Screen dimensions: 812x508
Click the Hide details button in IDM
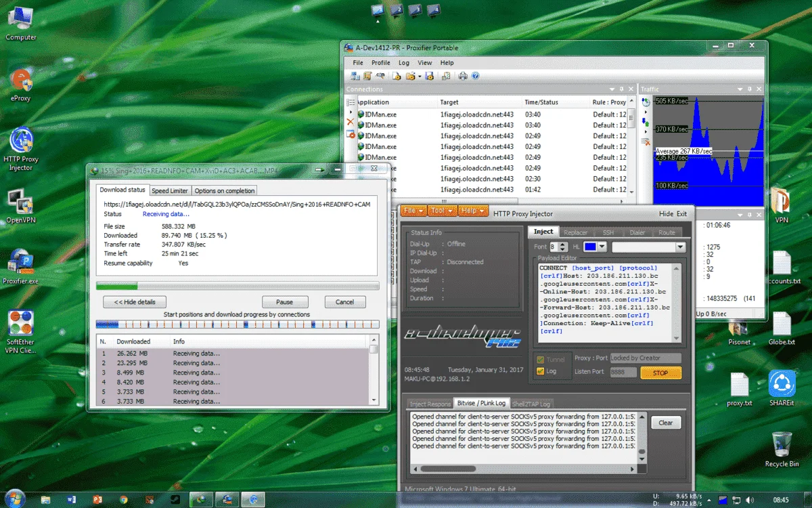point(134,302)
